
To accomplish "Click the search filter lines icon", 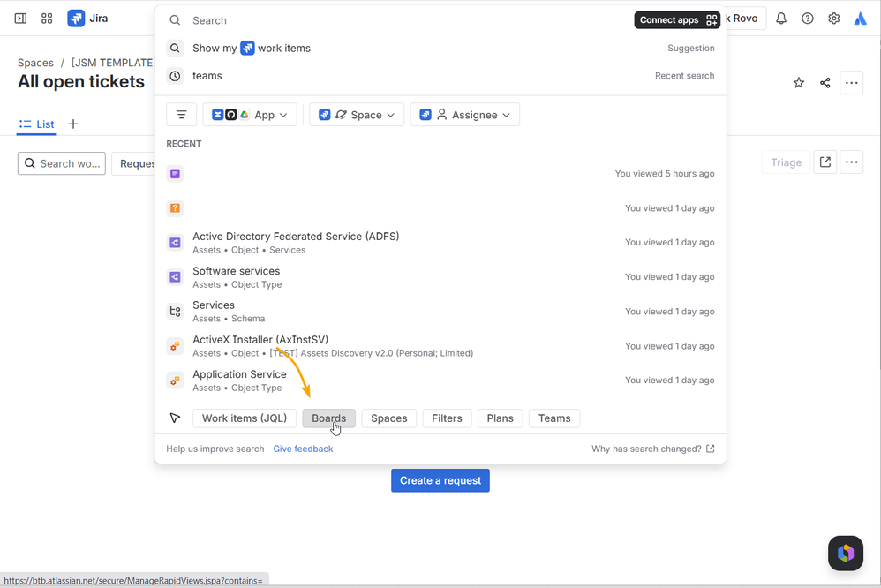I will (x=182, y=115).
